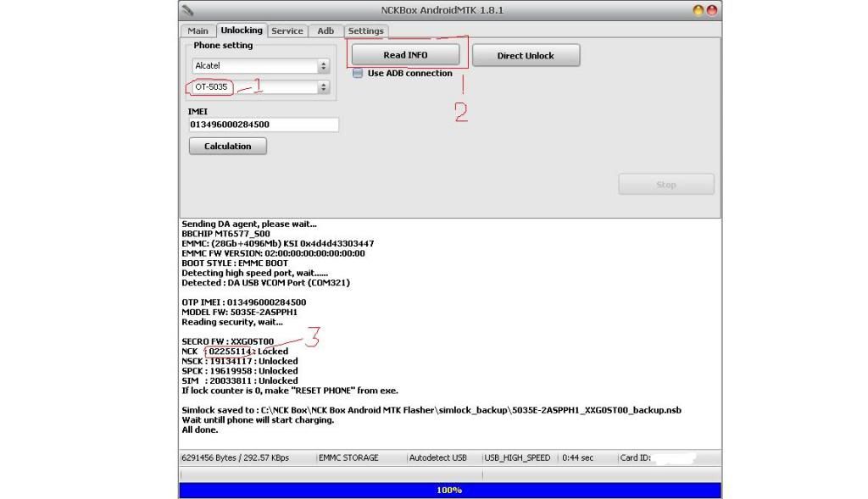Image resolution: width=868 pixels, height=499 pixels.
Task: Click inside the IMEI input field
Action: (x=263, y=125)
